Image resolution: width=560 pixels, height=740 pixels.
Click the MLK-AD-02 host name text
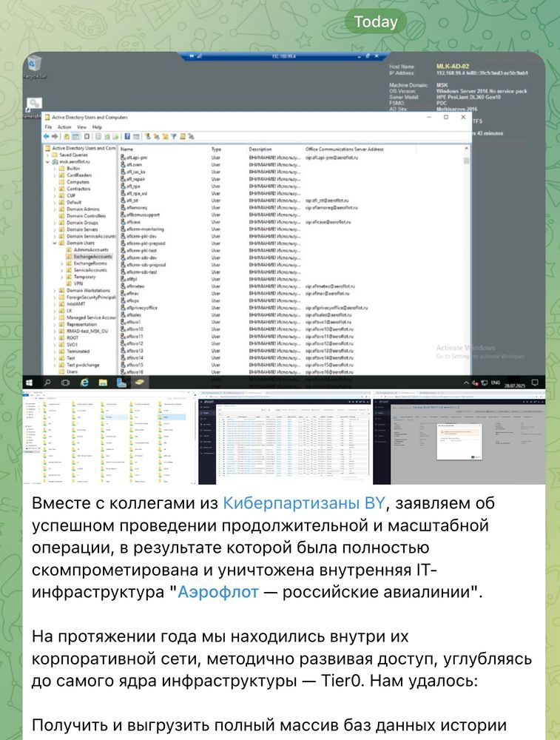pyautogui.click(x=453, y=67)
